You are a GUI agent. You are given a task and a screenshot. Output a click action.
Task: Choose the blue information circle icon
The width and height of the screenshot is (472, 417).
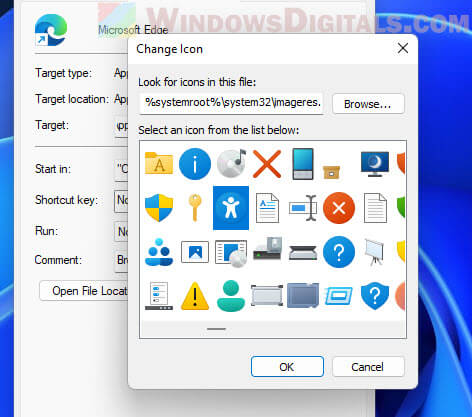[x=195, y=164]
